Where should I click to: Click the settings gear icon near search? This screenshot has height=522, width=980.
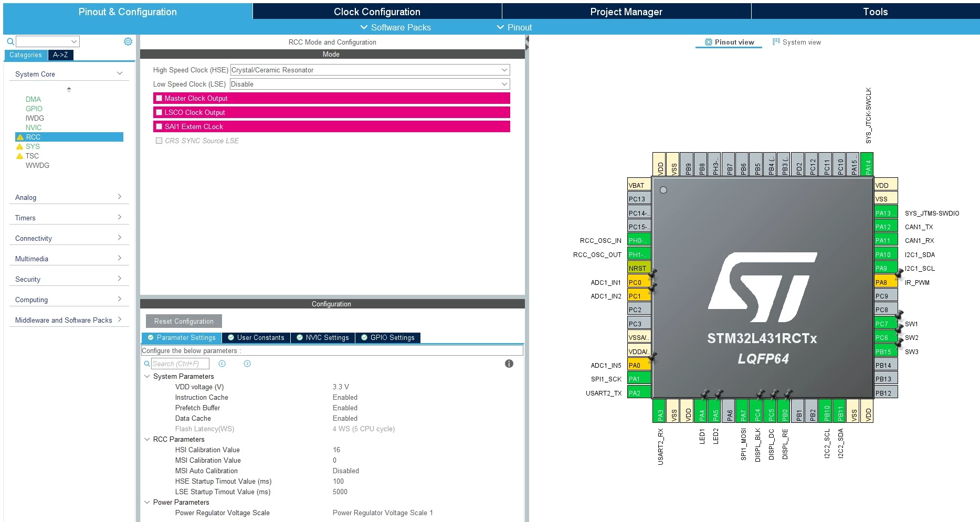pyautogui.click(x=128, y=41)
